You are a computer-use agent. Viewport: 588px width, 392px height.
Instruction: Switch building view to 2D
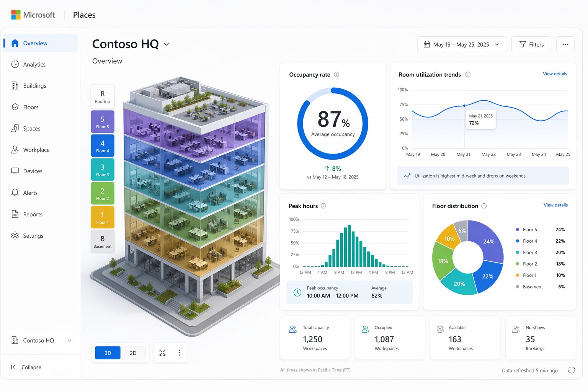133,353
